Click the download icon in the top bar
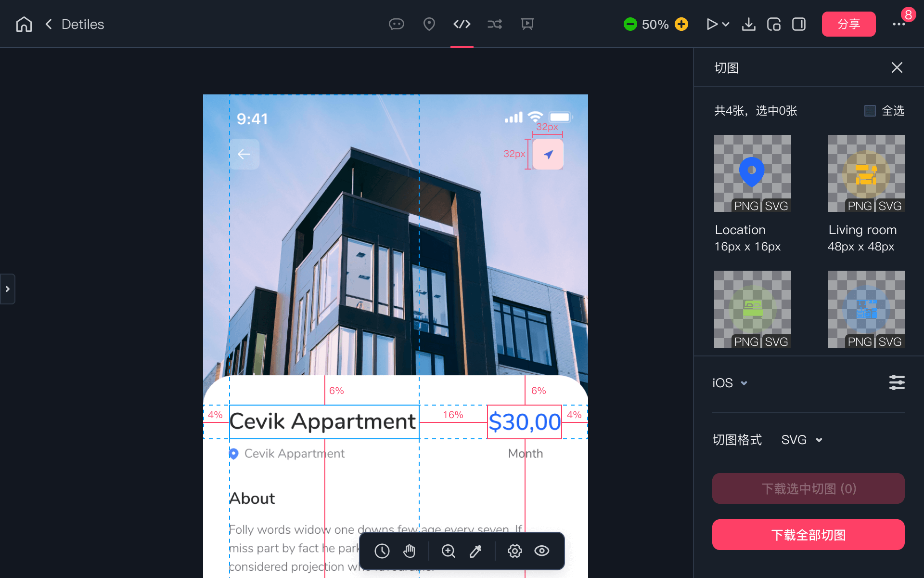The width and height of the screenshot is (924, 578). tap(749, 24)
